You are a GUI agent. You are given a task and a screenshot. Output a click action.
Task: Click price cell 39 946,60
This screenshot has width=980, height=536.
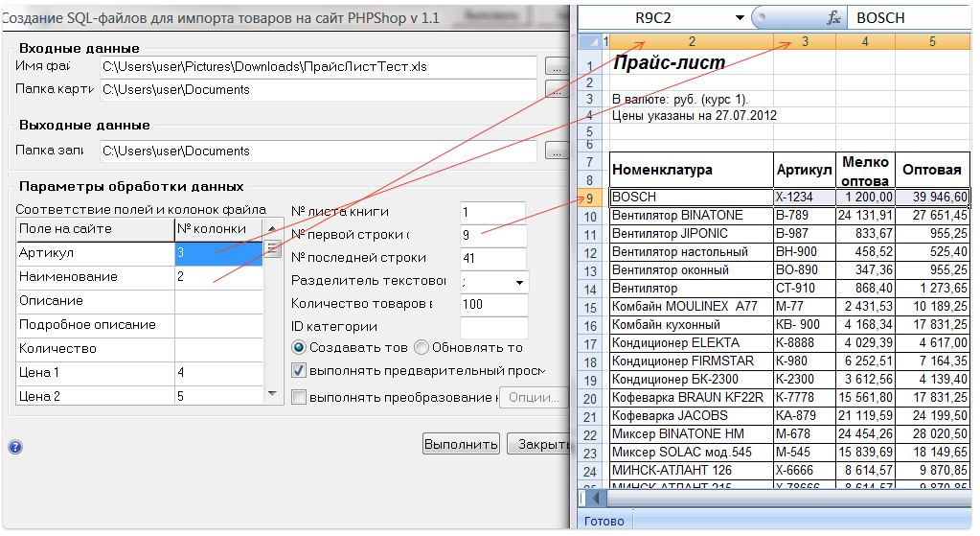pyautogui.click(x=932, y=198)
